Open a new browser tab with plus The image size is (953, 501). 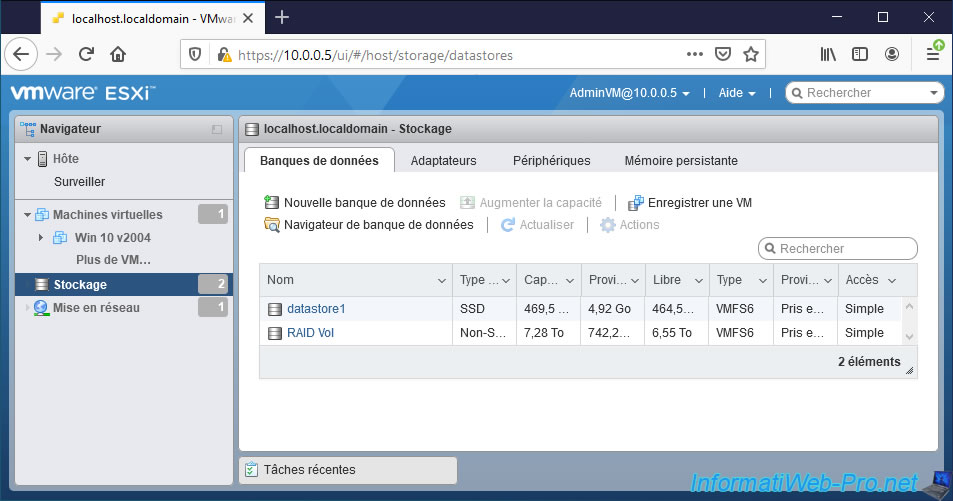[x=282, y=18]
